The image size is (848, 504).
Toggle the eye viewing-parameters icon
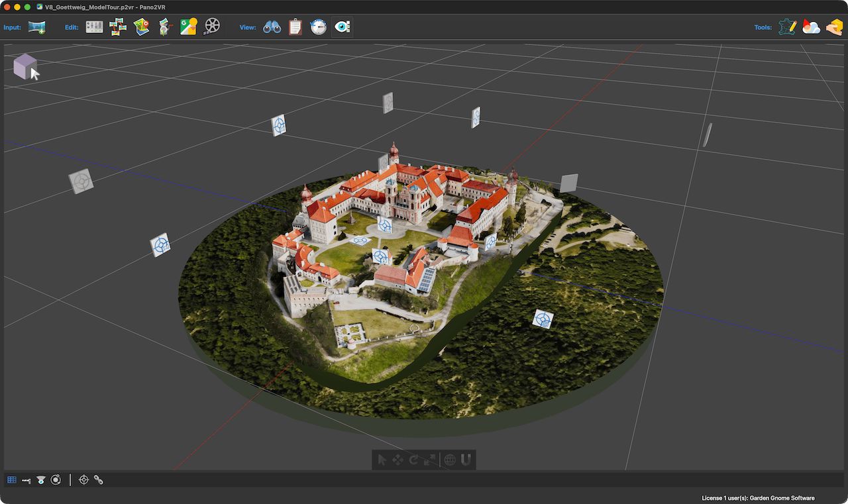(x=342, y=27)
